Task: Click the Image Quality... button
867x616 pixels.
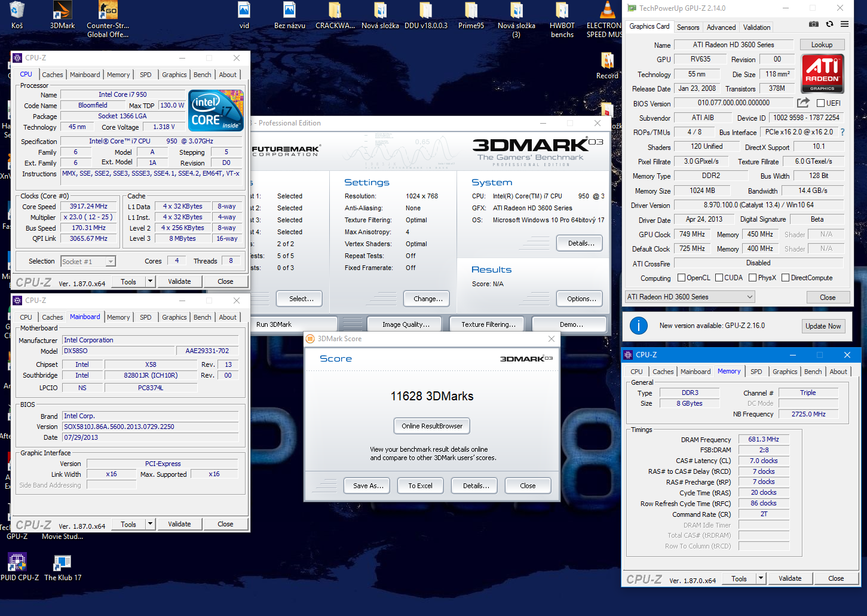Action: (x=406, y=324)
